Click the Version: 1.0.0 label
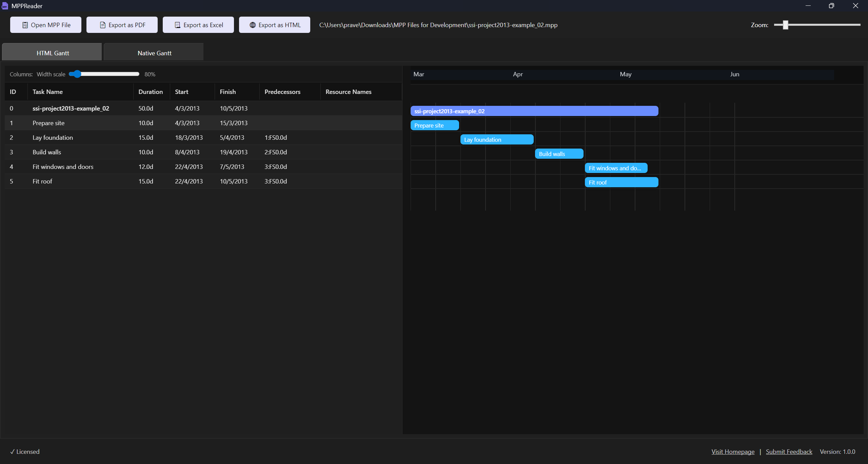868x464 pixels. [x=837, y=452]
